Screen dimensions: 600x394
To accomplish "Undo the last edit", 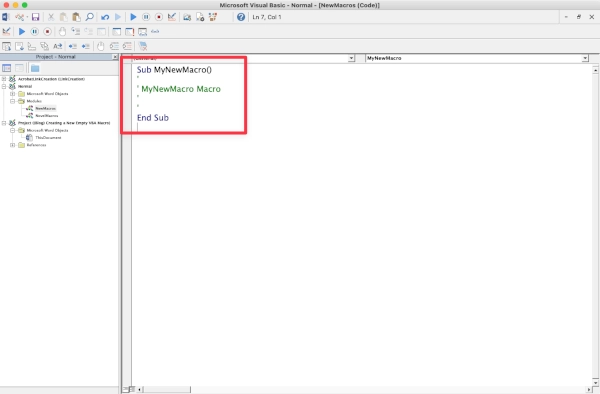I will click(105, 17).
